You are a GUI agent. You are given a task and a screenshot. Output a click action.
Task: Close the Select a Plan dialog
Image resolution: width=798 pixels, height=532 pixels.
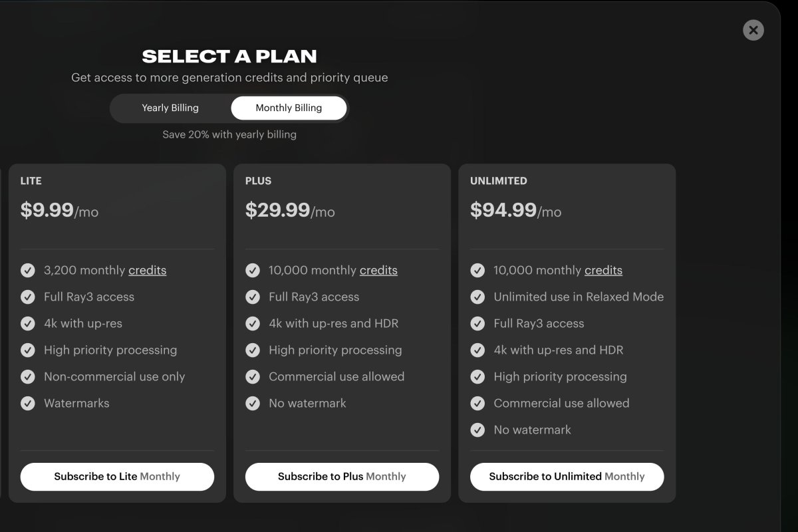[x=753, y=30]
